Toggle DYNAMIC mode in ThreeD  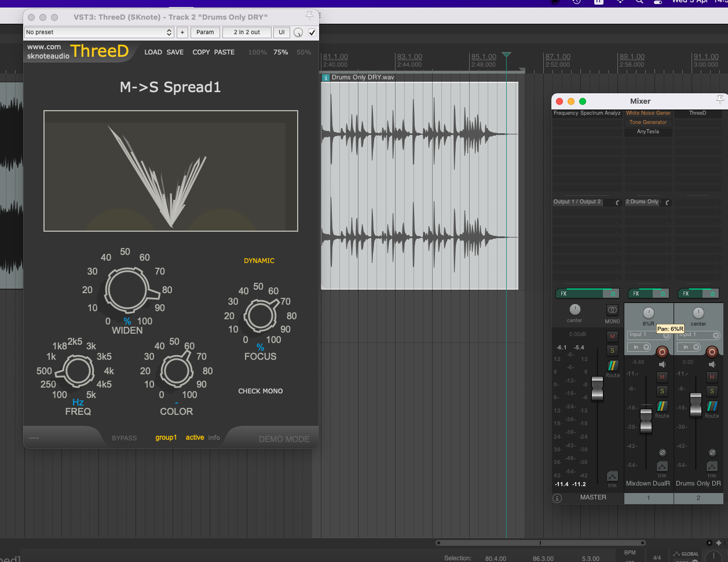(x=259, y=261)
